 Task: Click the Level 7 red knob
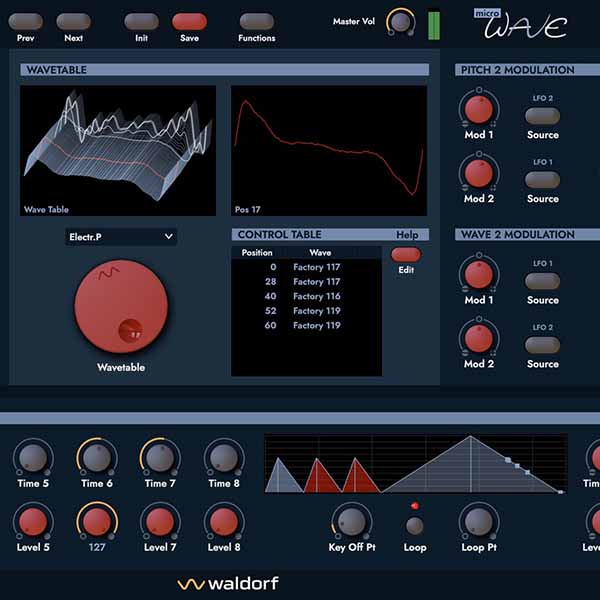[160, 521]
